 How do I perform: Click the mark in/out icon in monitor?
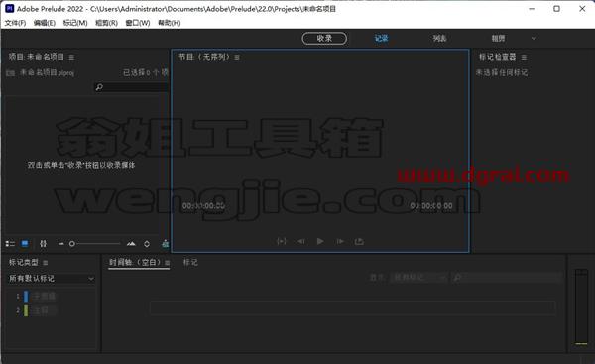[x=282, y=241]
